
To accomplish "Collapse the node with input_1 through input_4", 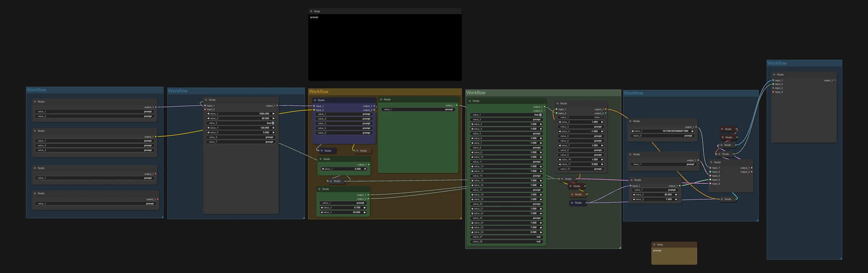I will (x=774, y=74).
